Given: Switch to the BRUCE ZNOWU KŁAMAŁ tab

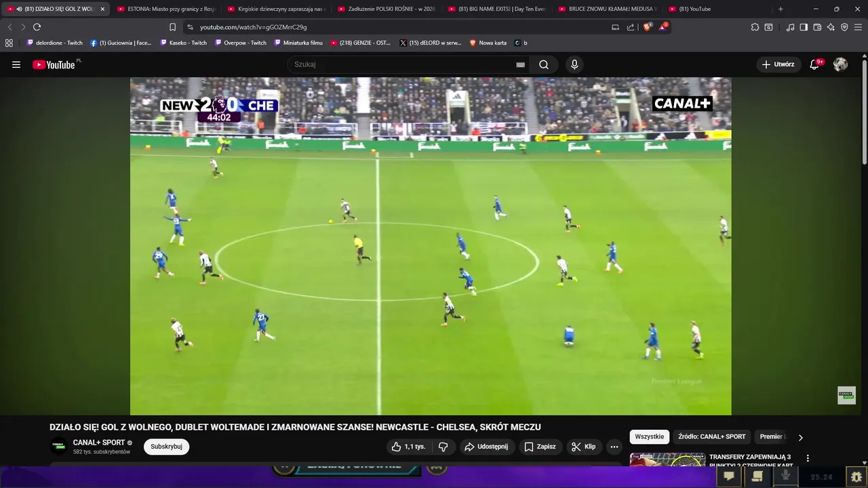Looking at the screenshot, I should [607, 9].
